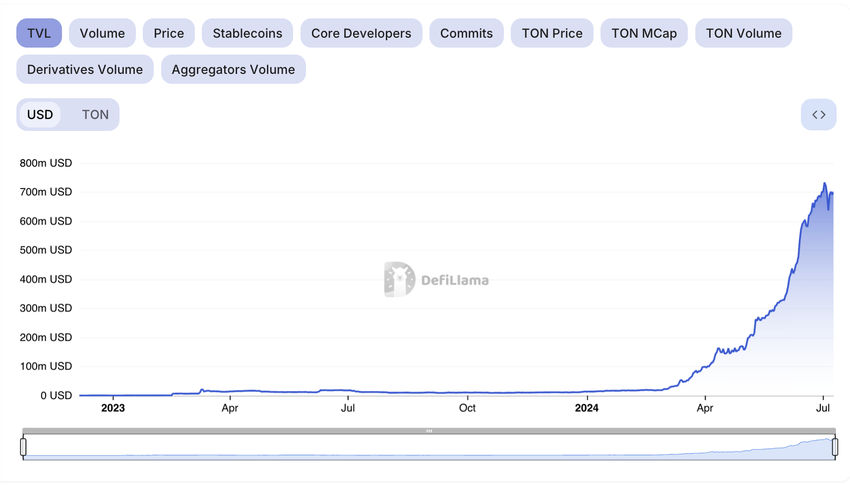
Task: Turn on the Price metric chip
Action: coord(168,33)
